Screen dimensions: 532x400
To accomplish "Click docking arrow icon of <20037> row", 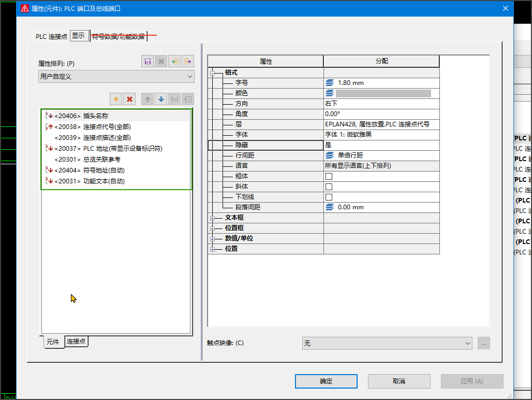I will 49,148.
